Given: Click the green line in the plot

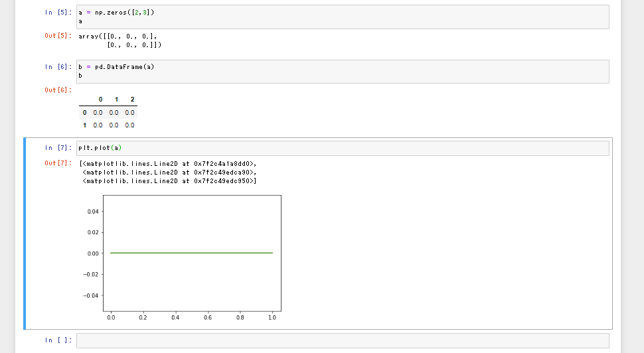Looking at the screenshot, I should (191, 253).
